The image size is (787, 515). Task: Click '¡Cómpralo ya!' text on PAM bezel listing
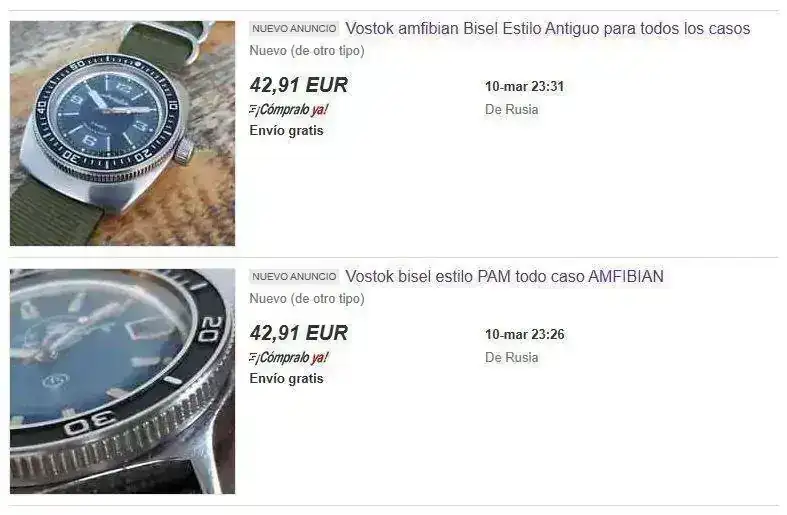click(294, 357)
